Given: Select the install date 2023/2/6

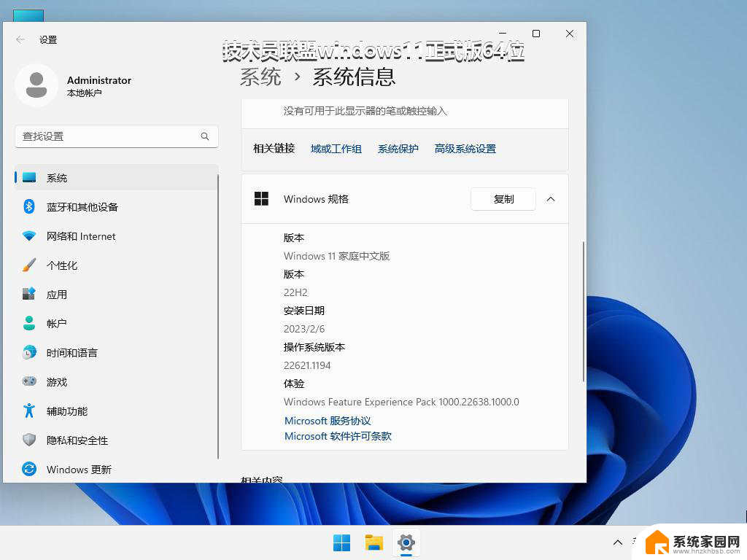Looking at the screenshot, I should pyautogui.click(x=304, y=329).
